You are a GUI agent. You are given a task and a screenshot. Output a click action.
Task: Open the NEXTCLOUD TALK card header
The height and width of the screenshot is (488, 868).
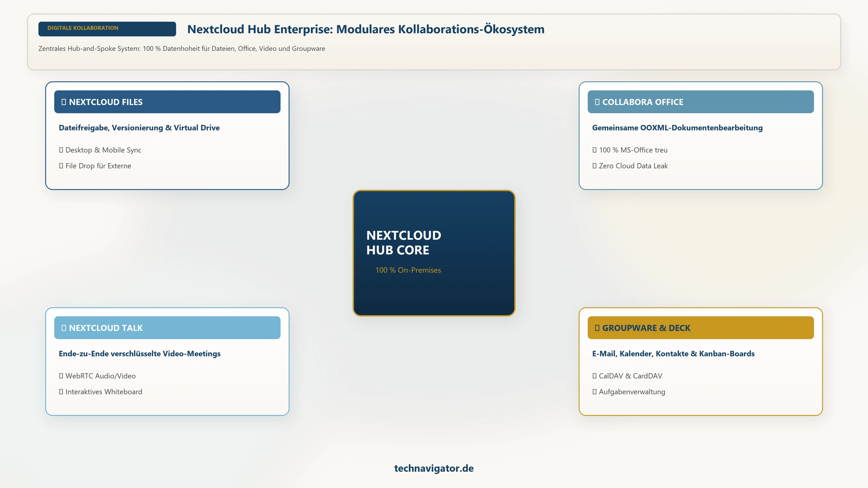tap(167, 328)
